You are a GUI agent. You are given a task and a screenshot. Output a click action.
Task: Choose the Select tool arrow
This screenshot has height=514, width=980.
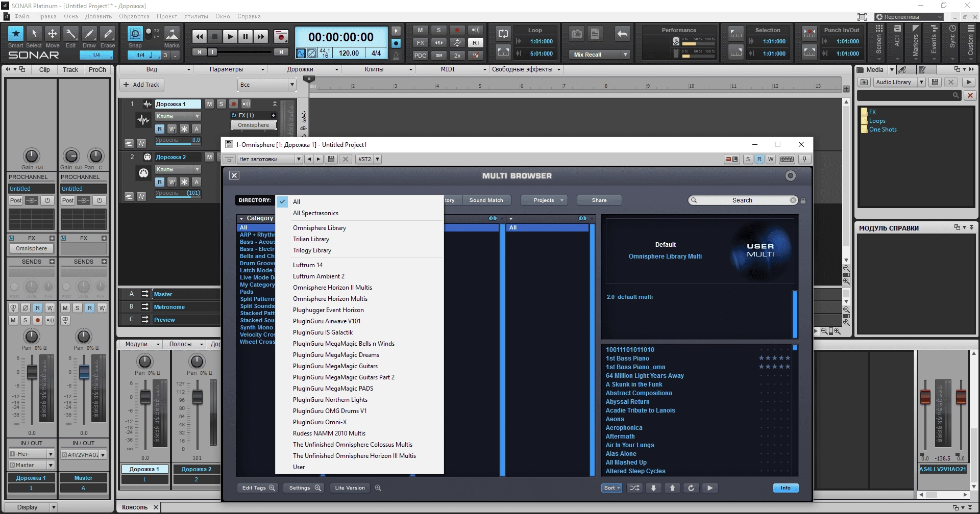pyautogui.click(x=34, y=34)
